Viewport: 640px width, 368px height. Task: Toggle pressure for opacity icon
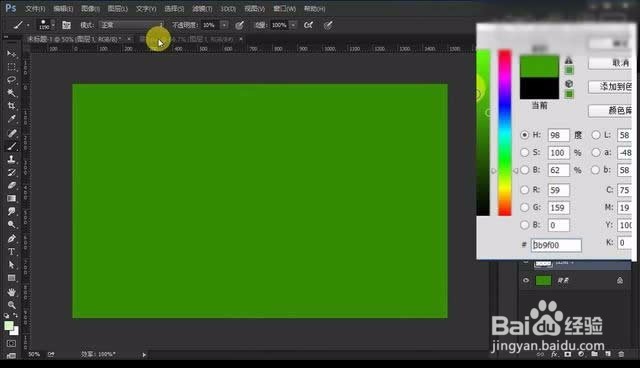point(240,25)
